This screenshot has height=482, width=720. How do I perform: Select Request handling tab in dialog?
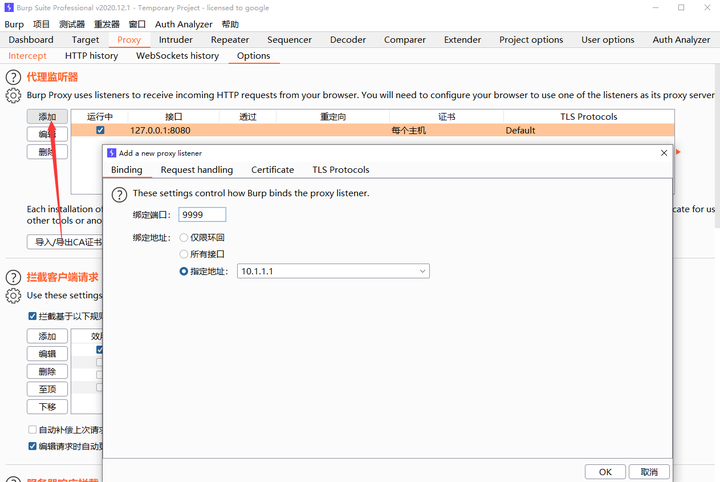point(197,170)
